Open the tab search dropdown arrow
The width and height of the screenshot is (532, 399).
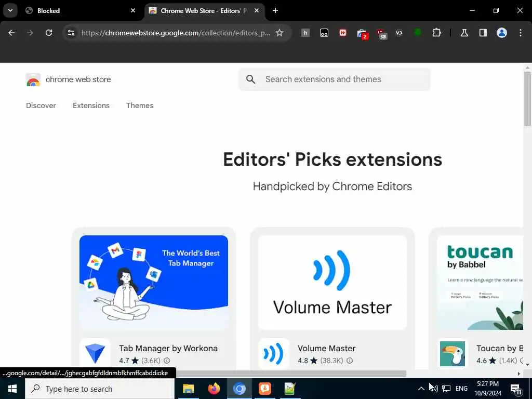click(10, 10)
